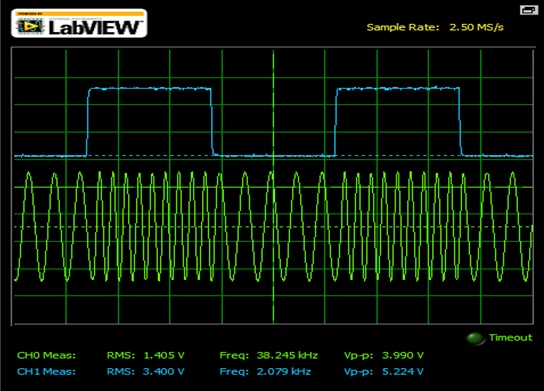The height and width of the screenshot is (391, 544).
Task: Click the CH0 Meas label
Action: [46, 355]
